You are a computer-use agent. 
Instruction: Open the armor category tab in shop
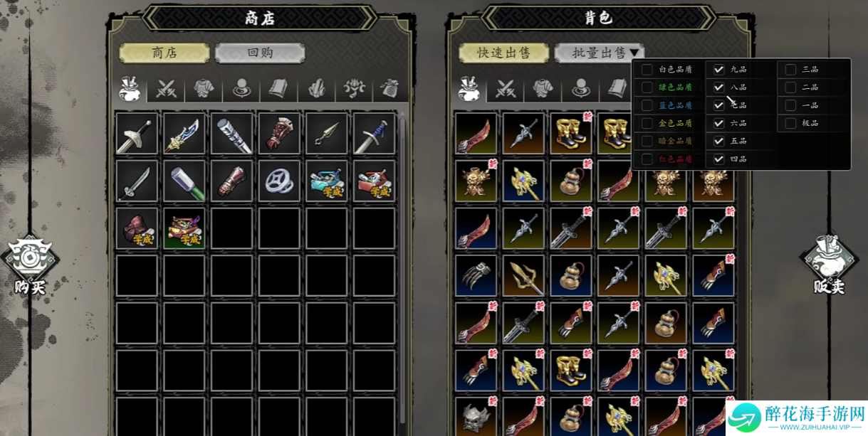click(204, 89)
